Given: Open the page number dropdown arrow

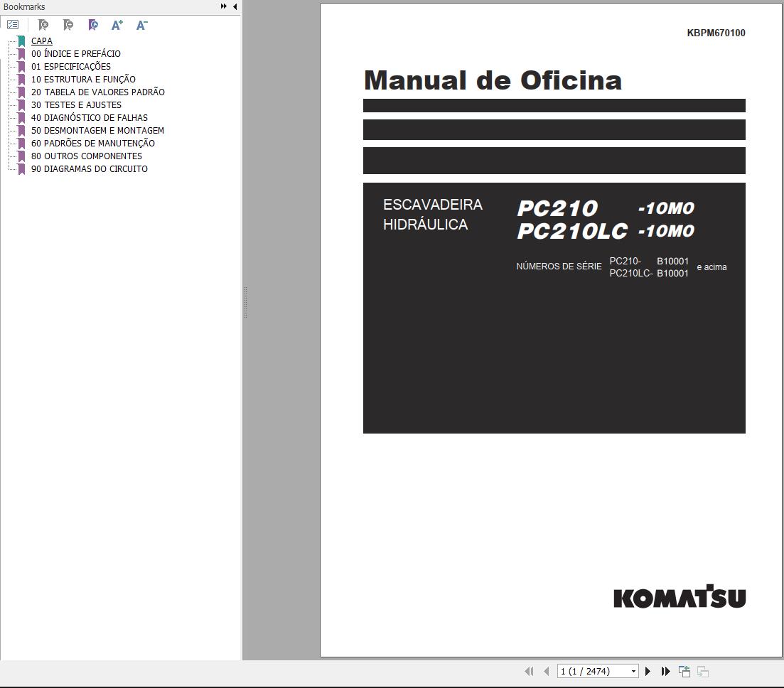Looking at the screenshot, I should click(633, 672).
